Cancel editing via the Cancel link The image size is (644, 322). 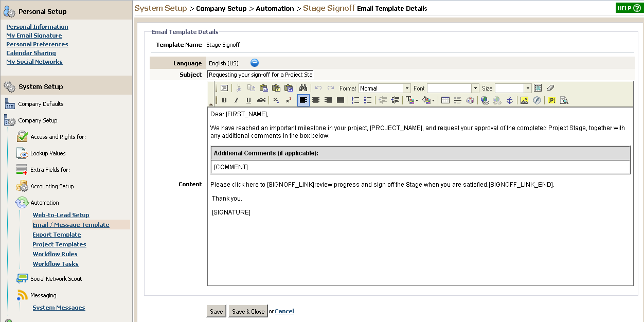[x=284, y=311]
